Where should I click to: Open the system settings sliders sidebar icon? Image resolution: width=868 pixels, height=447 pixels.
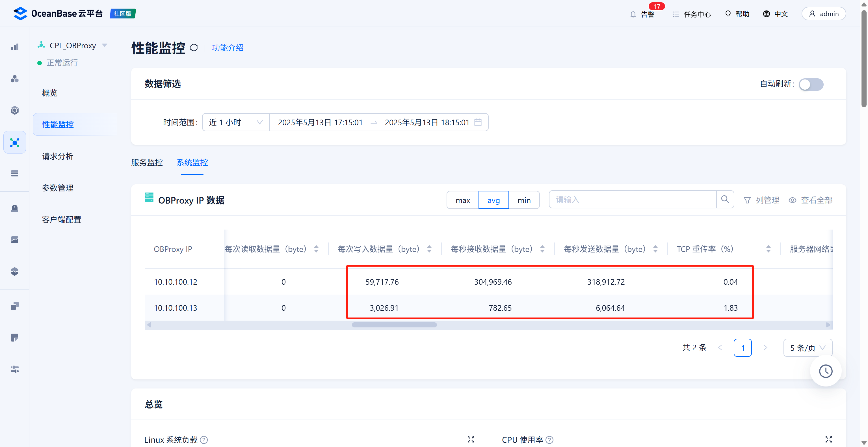point(14,369)
